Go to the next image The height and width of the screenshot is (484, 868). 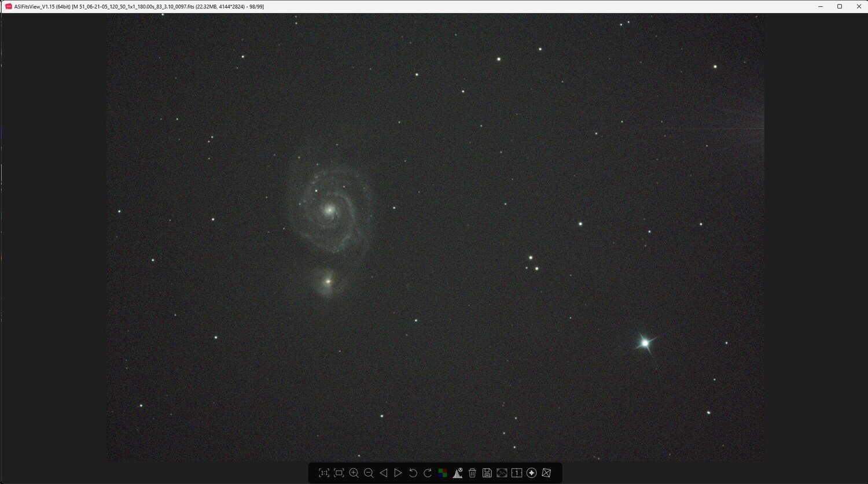(398, 473)
